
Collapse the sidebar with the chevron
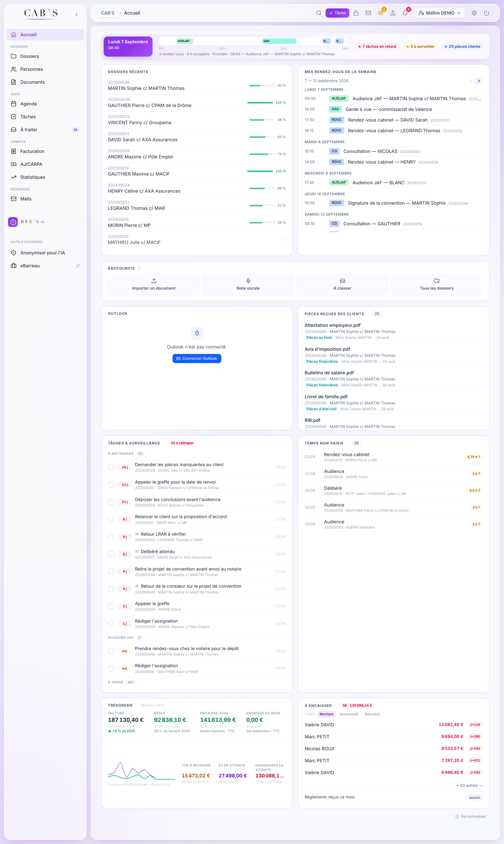tap(77, 14)
